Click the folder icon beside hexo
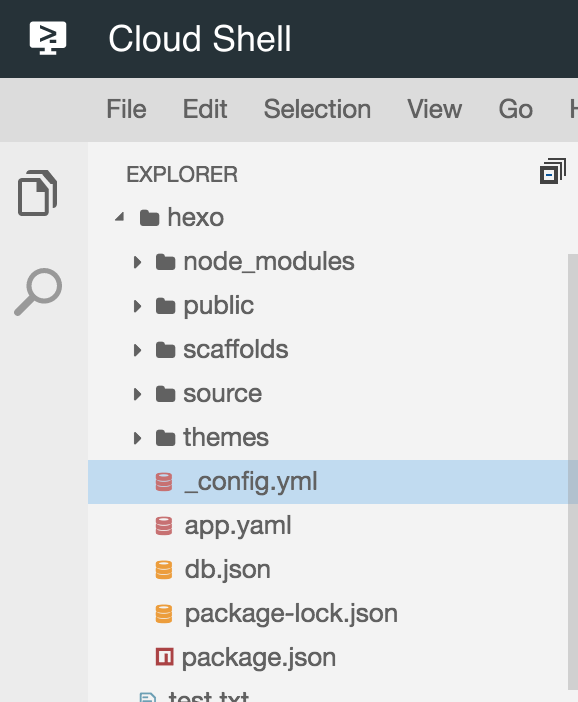 tap(150, 218)
